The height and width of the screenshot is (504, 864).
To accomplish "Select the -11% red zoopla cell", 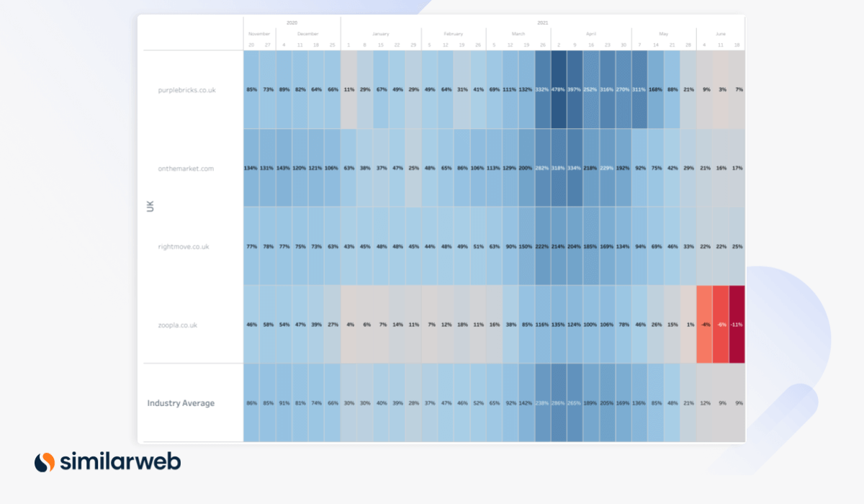I will click(736, 325).
